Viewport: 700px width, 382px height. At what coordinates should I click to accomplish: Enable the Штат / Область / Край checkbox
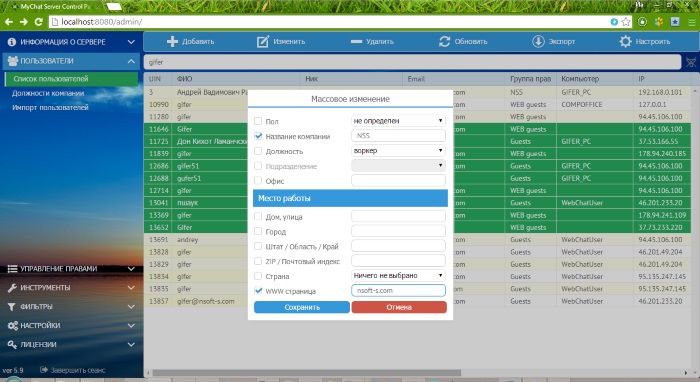(258, 246)
